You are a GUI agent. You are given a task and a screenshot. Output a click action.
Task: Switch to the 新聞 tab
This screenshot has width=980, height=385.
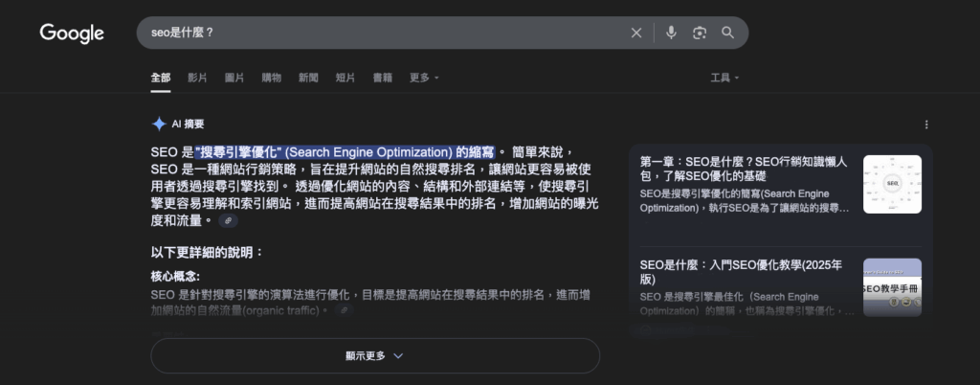coord(308,78)
